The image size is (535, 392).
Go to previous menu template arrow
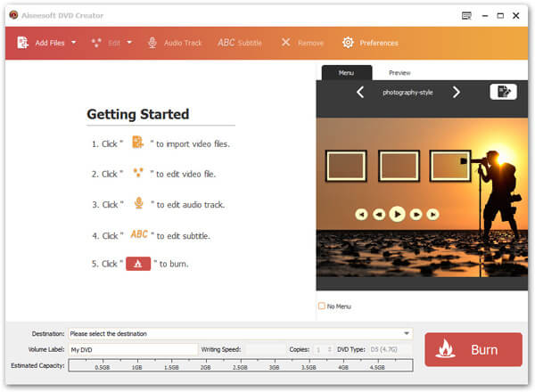coord(360,92)
